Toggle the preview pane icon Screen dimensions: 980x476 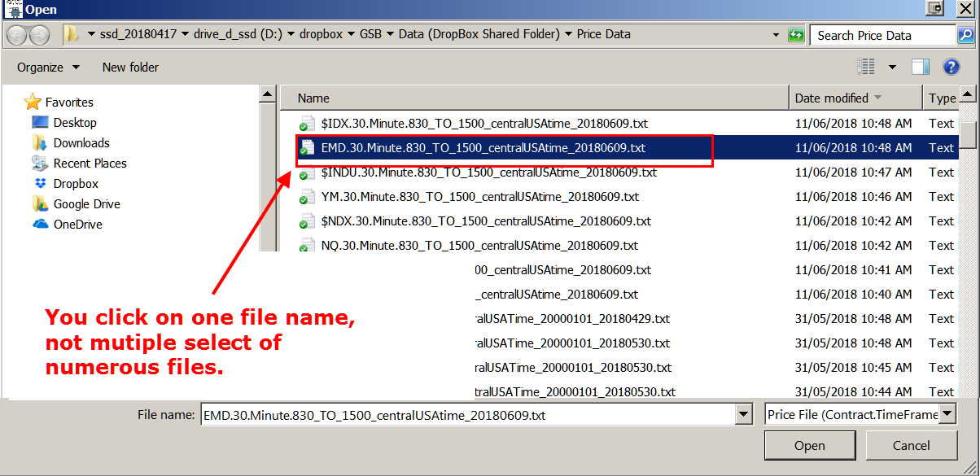point(921,67)
